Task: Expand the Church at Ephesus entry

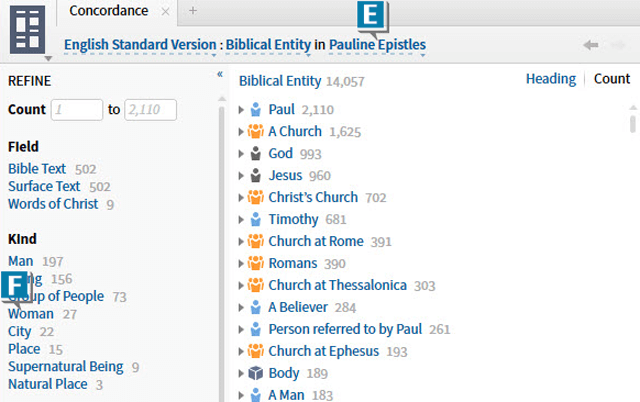Action: [x=242, y=352]
